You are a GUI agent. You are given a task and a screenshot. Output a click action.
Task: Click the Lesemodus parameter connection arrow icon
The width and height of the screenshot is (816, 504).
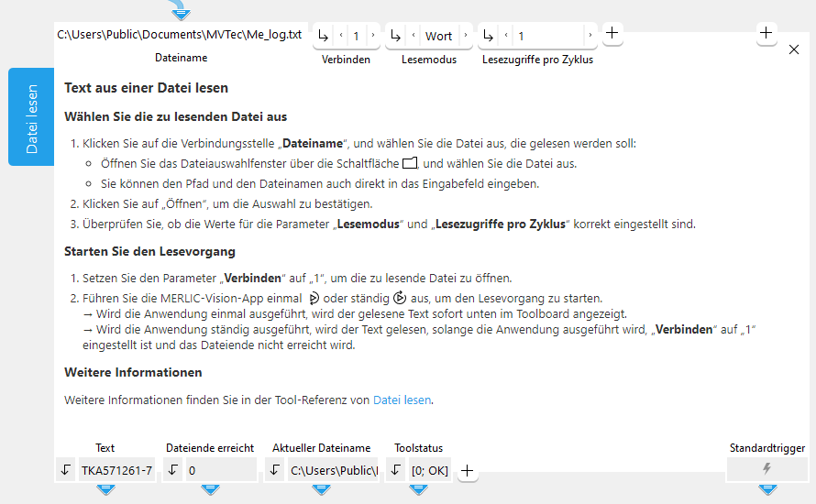395,36
